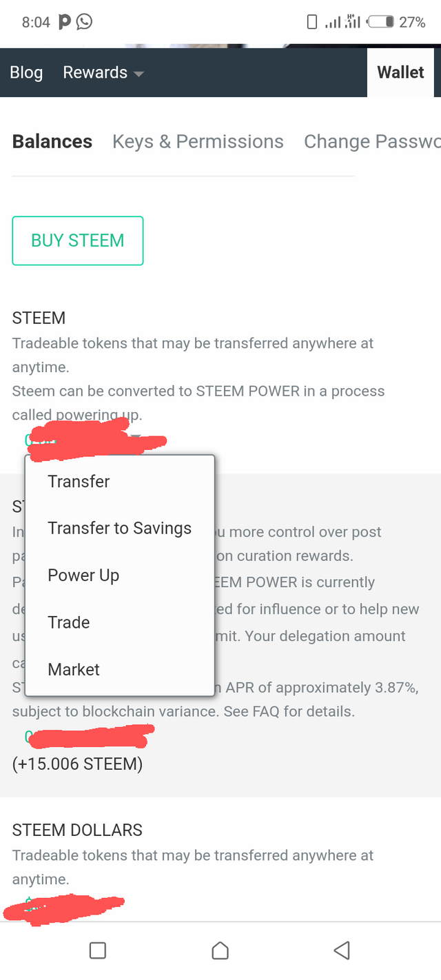Switch to the Wallet tab
Screen dimensions: 441x980
pos(400,72)
